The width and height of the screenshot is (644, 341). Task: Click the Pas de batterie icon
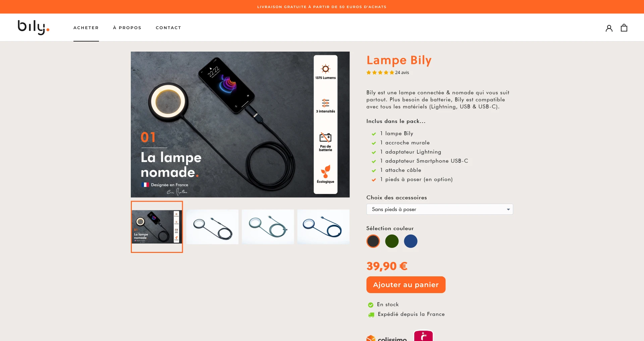[325, 137]
